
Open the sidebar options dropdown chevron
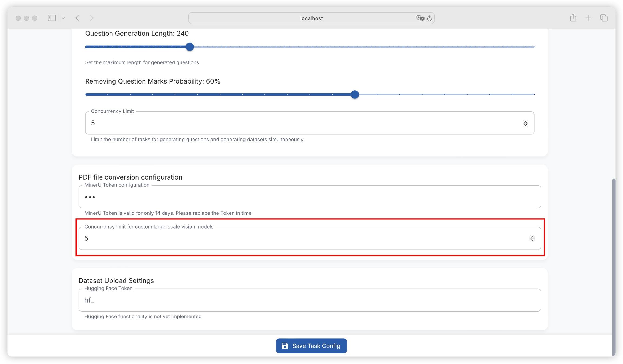[63, 18]
